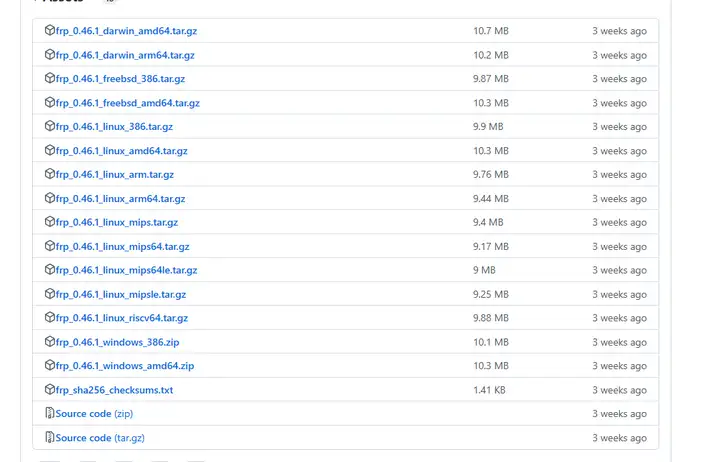Click '3 weeks ago' on frp_sha256_checksums.txt row
720x462 pixels.
(x=619, y=390)
